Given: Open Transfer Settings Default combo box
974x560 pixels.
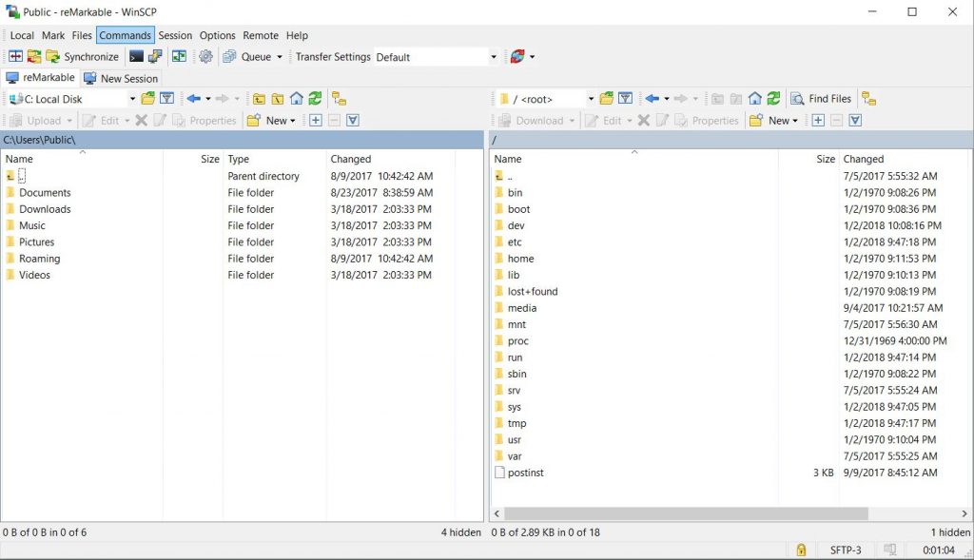Looking at the screenshot, I should pos(437,57).
